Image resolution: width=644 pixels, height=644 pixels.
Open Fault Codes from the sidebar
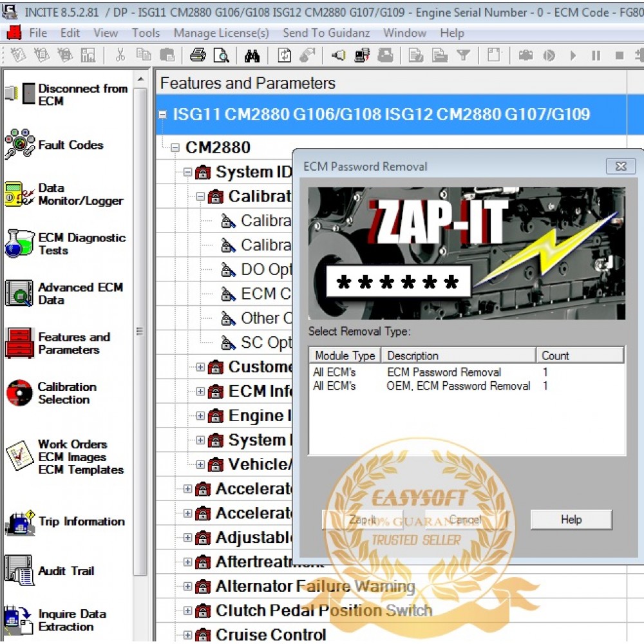click(x=54, y=145)
